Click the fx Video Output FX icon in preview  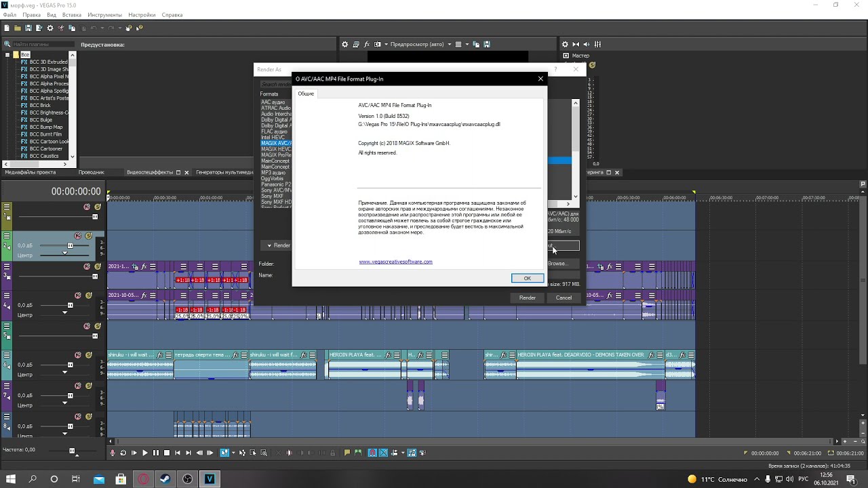pyautogui.click(x=368, y=44)
